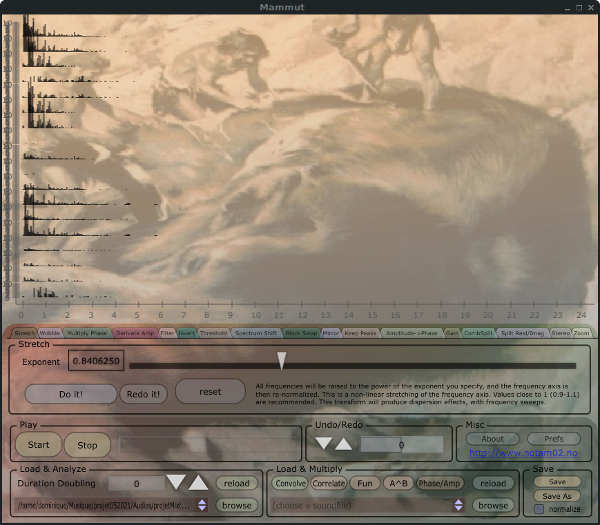
Task: Open the Mirror tab
Action: (x=331, y=333)
